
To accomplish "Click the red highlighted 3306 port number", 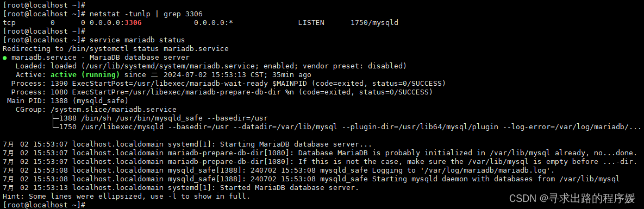I will (x=133, y=23).
